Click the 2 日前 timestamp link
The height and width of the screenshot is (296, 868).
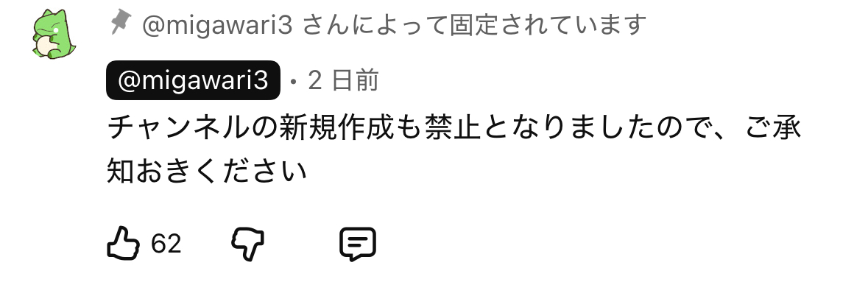[x=343, y=81]
